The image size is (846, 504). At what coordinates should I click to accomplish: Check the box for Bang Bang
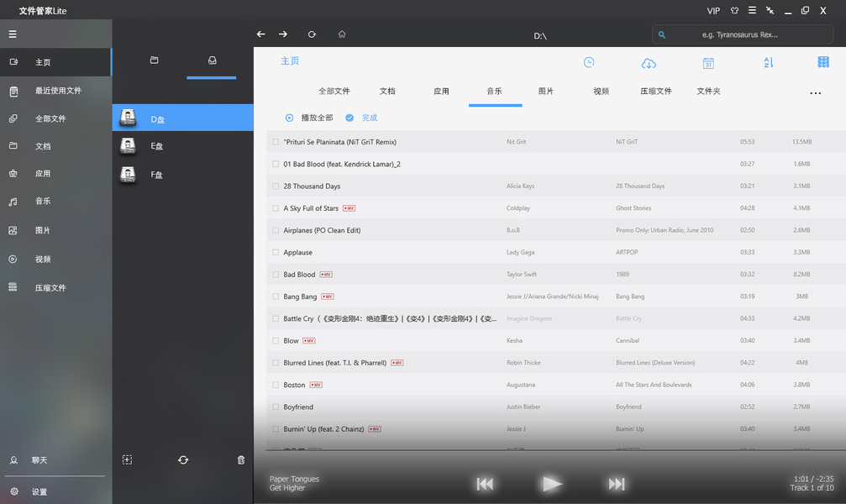tap(276, 297)
